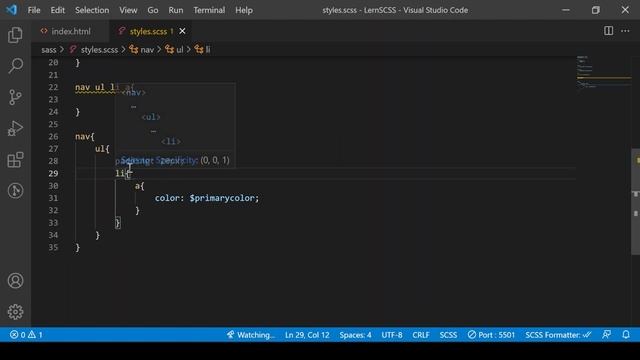Click the minimap code overview
This screenshot has height=360, width=640.
click(x=603, y=72)
